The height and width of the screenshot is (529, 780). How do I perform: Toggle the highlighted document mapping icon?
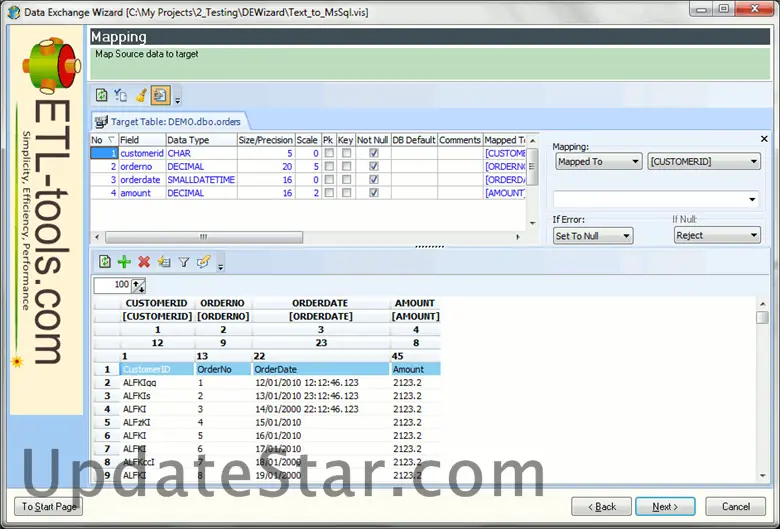click(x=160, y=95)
